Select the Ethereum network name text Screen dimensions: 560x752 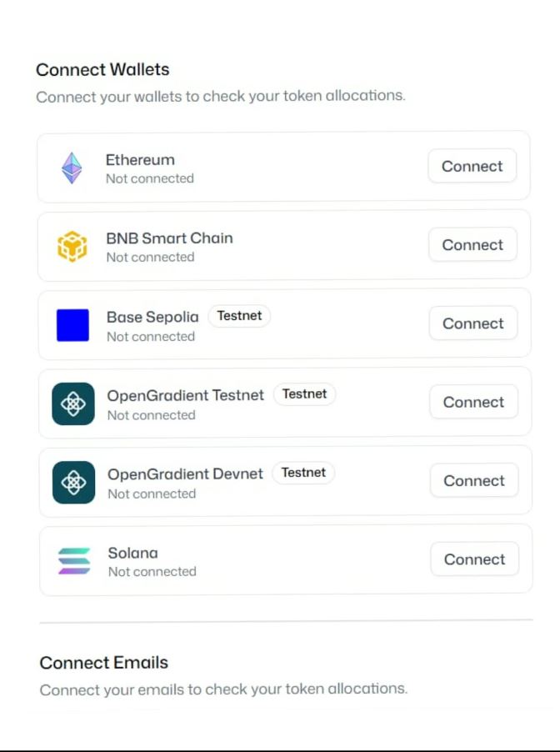tap(140, 159)
